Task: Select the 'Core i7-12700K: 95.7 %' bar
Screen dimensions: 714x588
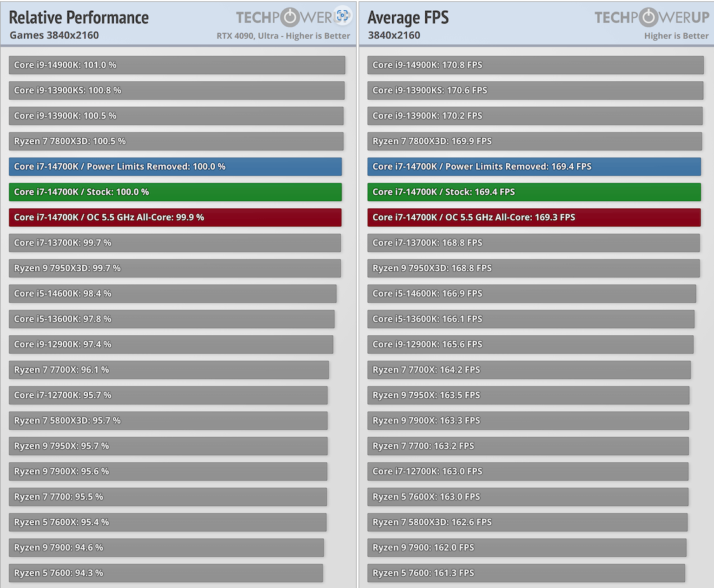Action: (x=168, y=396)
